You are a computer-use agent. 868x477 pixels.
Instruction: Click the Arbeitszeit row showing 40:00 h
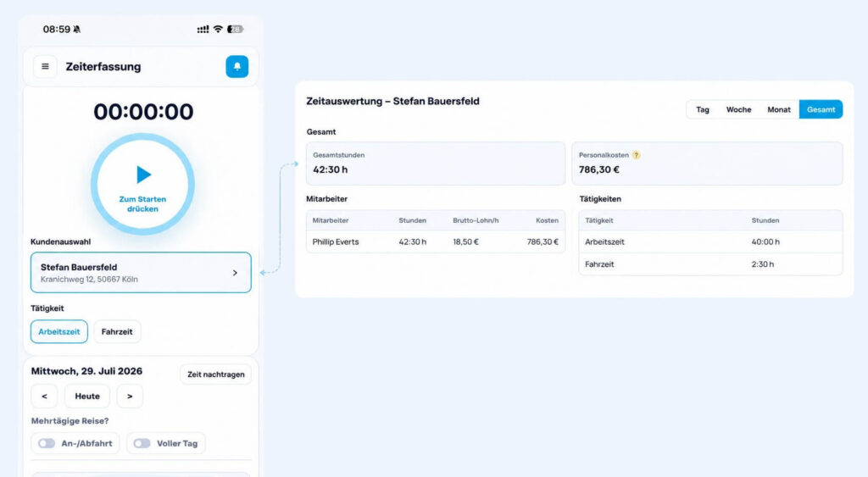711,241
